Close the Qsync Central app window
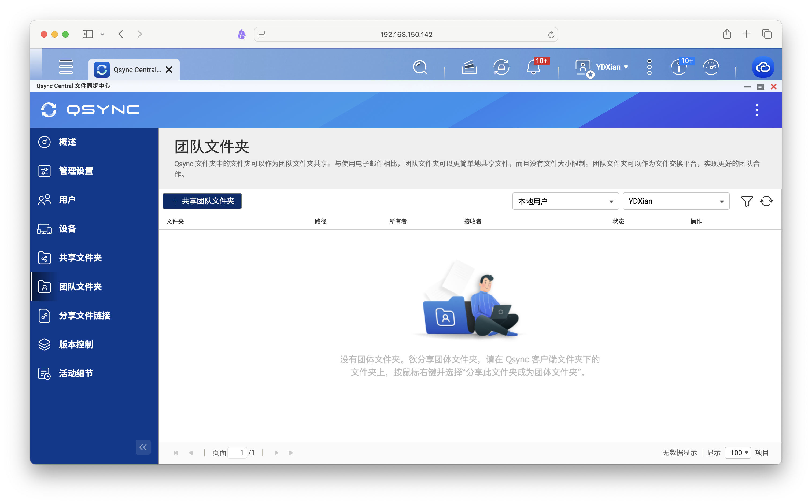This screenshot has height=504, width=812. tap(774, 87)
